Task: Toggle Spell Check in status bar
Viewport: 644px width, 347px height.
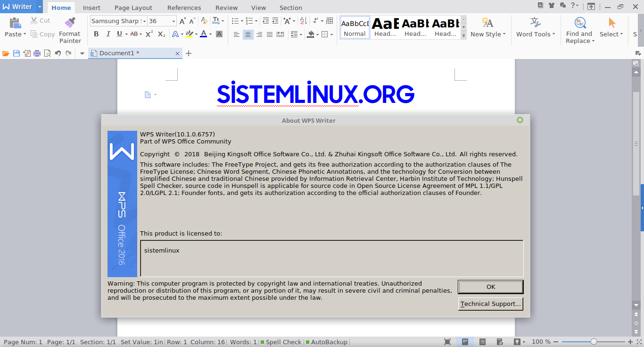Action: (281, 342)
